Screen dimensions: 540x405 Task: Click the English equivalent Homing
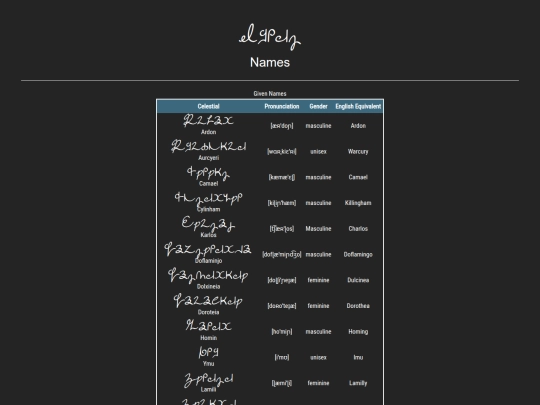click(358, 332)
